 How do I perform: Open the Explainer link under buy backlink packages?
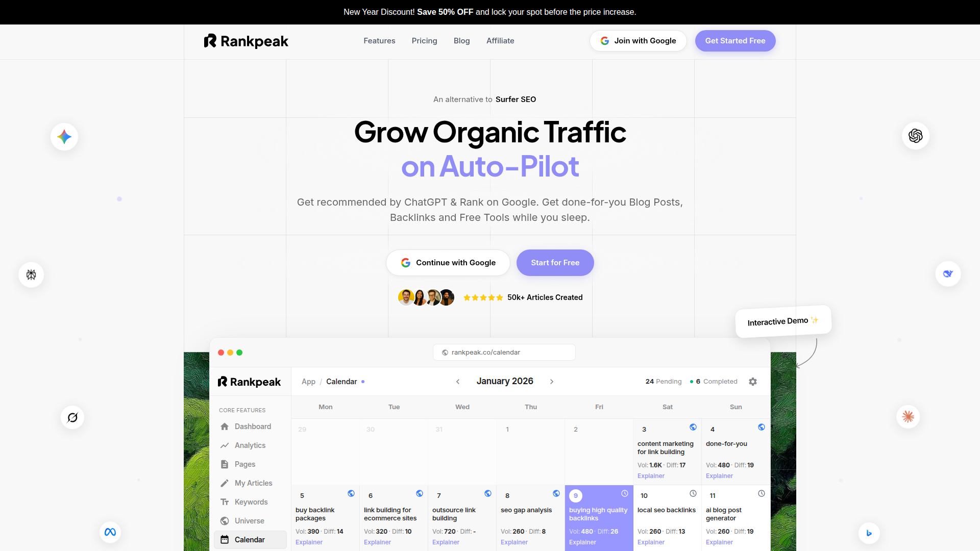click(x=308, y=542)
